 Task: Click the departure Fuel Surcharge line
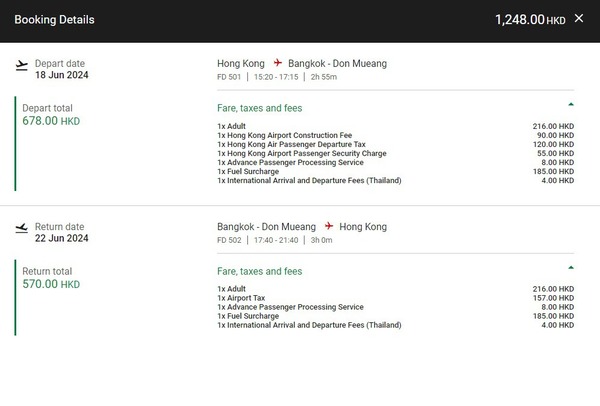(x=396, y=171)
